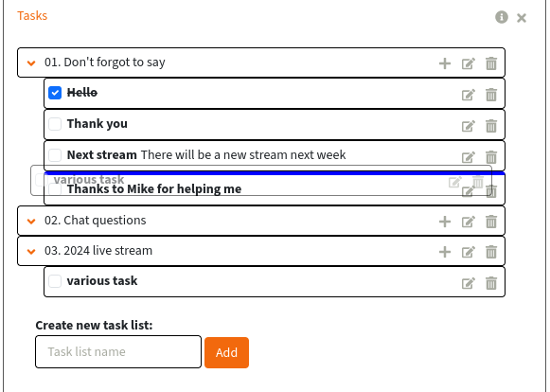Screen dimensions: 550x392
Task: Add a task to Chat questions list
Action: 445,222
